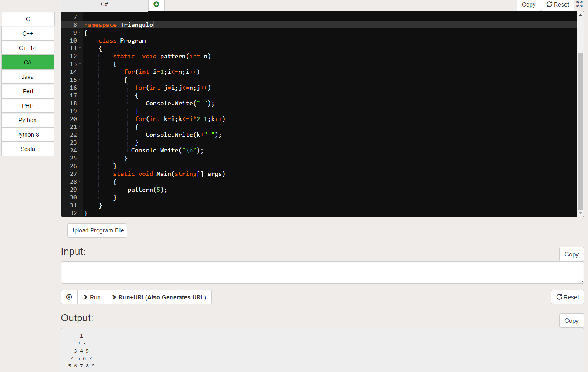Click Run+URL to generate a shareable URL
Viewport: 588px width, 372px height.
[x=159, y=297]
